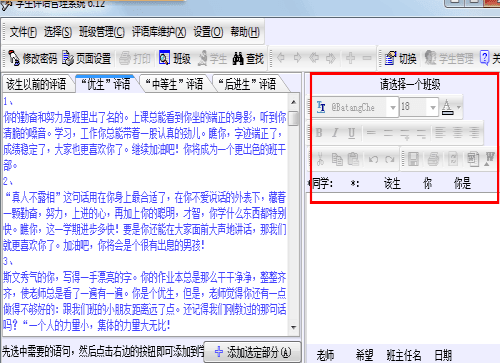The width and height of the screenshot is (500, 363).
Task: Click the comment list scrollbar down arrow
Action: coord(293,327)
